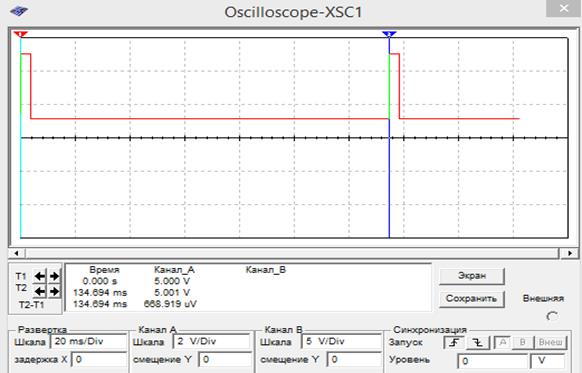Click Канал B смещение Y field
This screenshot has width=582, height=373.
click(x=354, y=360)
